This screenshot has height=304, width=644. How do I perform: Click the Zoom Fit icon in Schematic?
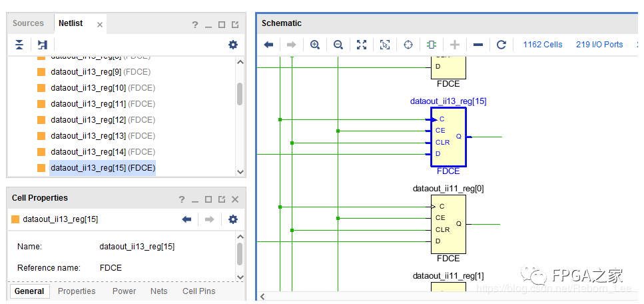[362, 45]
